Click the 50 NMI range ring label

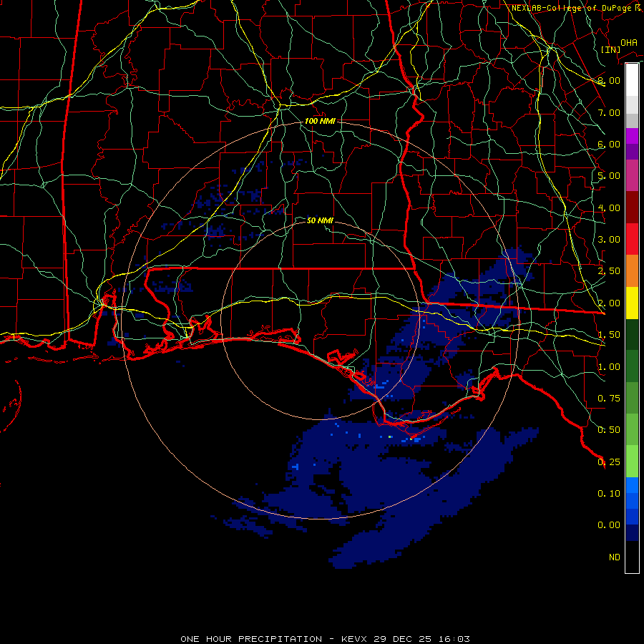coord(320,220)
